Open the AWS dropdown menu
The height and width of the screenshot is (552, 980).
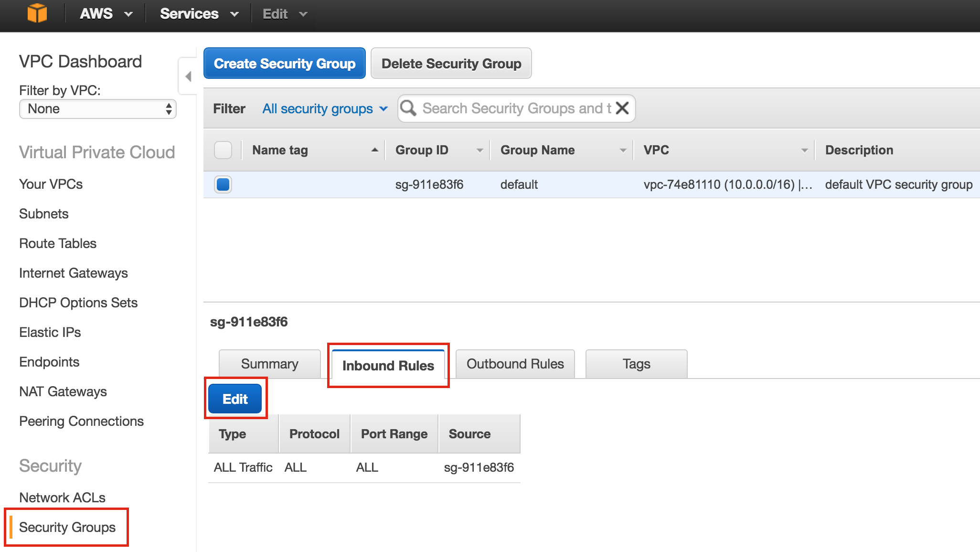coord(106,14)
